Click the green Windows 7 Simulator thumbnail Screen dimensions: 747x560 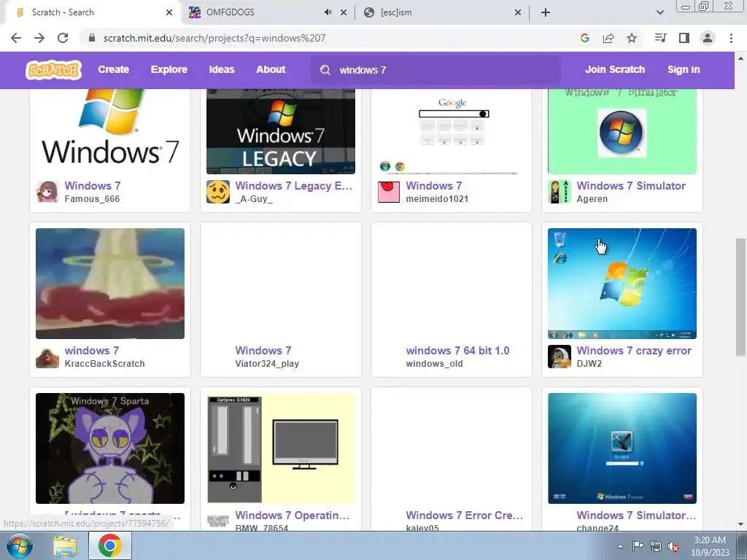[x=622, y=131]
